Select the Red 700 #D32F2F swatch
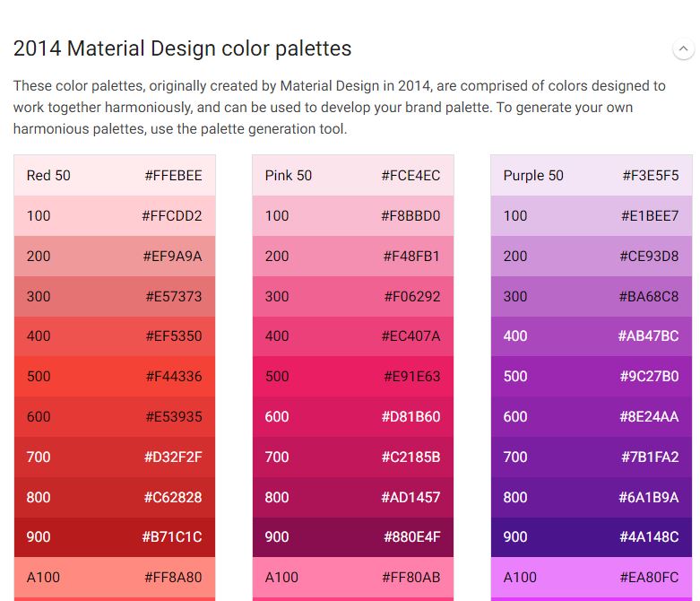The height and width of the screenshot is (601, 700). [x=115, y=457]
